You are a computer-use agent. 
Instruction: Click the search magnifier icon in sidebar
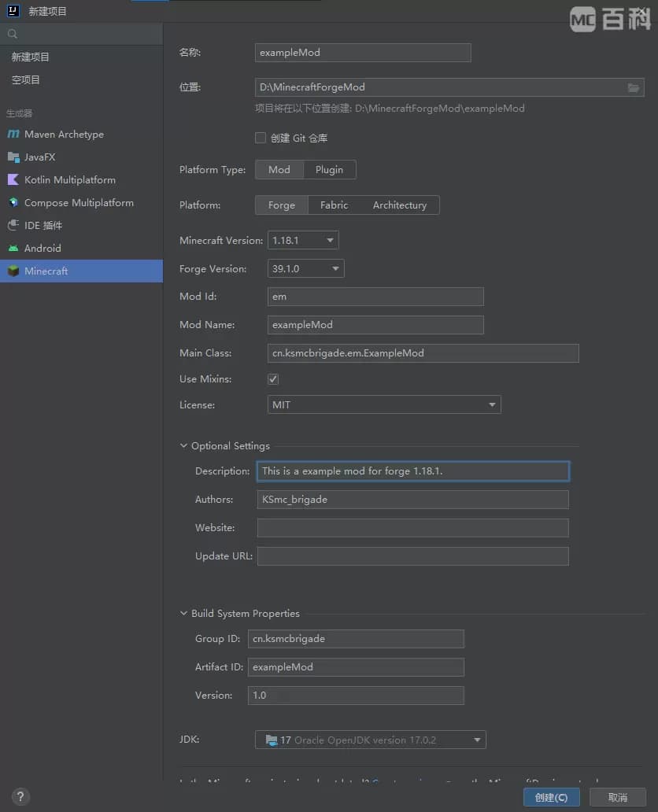(x=13, y=34)
